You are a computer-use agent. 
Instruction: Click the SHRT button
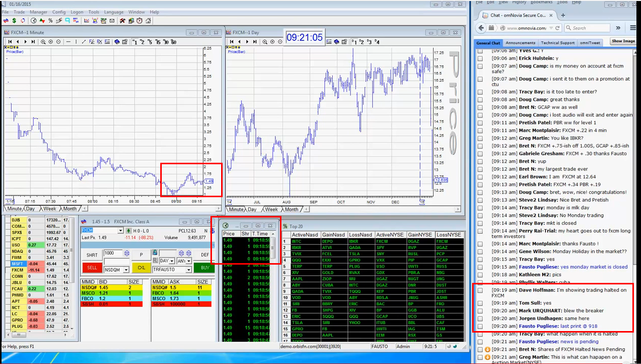(92, 255)
